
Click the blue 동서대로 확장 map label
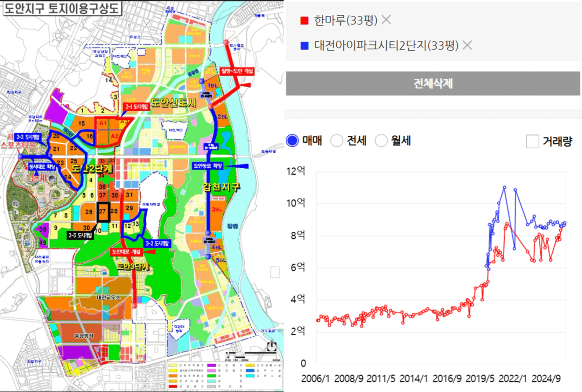click(x=42, y=167)
